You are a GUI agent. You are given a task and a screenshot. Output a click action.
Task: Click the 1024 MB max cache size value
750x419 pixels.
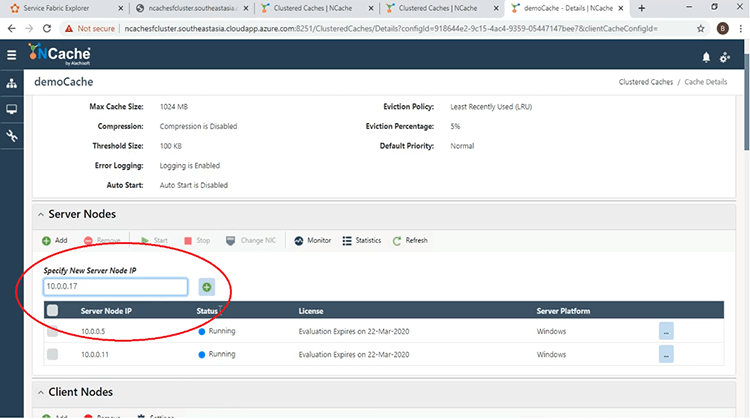point(174,107)
